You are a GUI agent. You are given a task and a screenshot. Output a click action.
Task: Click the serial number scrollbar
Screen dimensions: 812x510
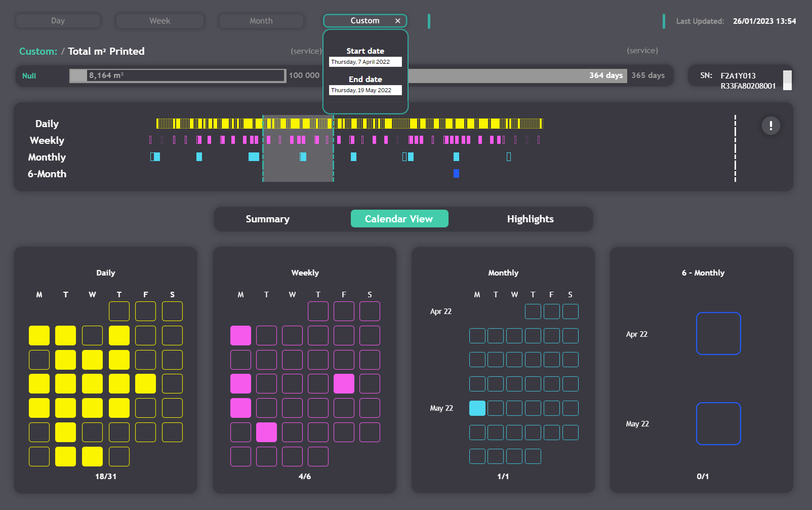pos(787,80)
